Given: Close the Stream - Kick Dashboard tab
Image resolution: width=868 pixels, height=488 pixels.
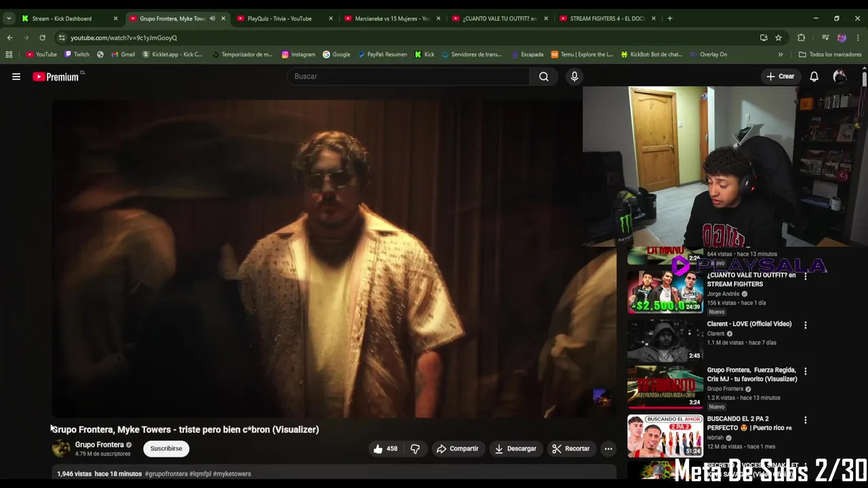Looking at the screenshot, I should click(115, 18).
